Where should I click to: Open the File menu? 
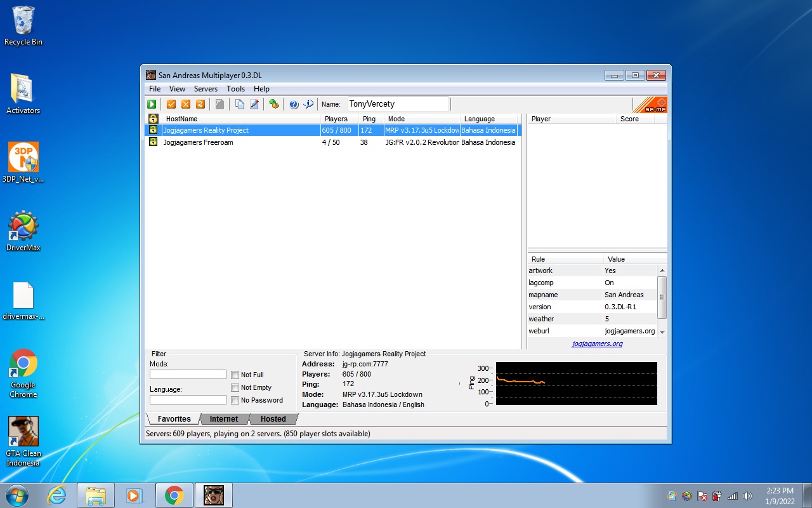155,89
